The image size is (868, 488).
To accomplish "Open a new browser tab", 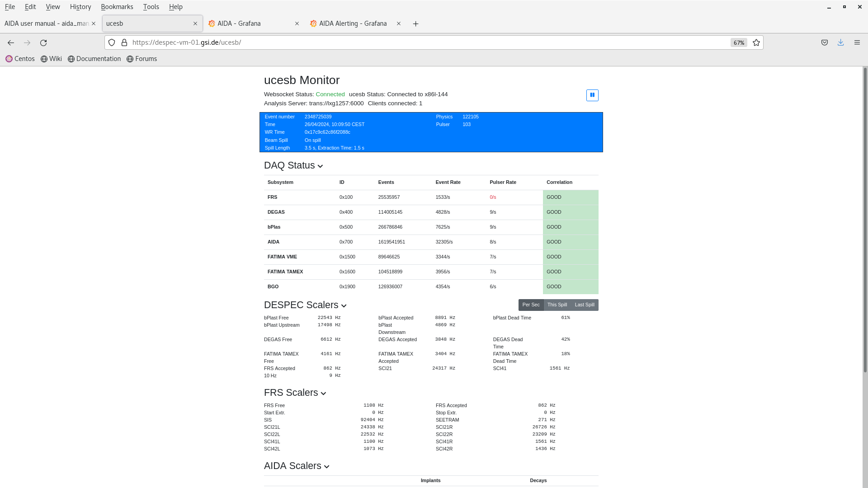I will (x=415, y=23).
